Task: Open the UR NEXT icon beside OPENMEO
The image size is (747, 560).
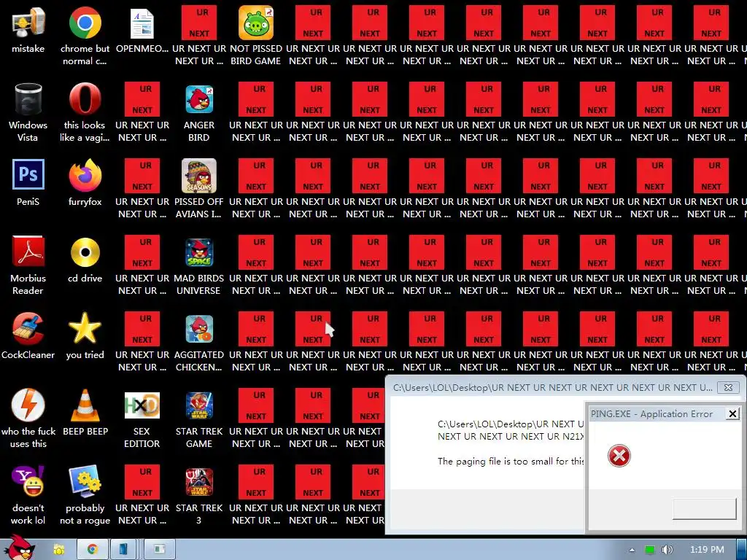Action: pyautogui.click(x=199, y=23)
